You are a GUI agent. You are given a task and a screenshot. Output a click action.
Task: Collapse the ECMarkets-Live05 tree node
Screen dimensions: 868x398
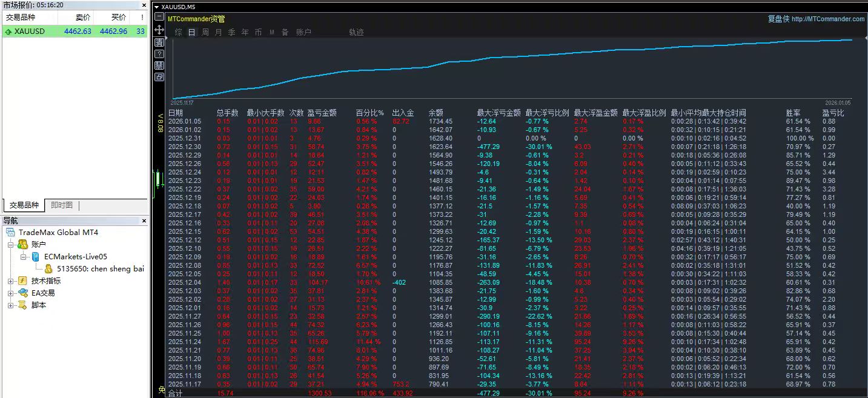pyautogui.click(x=24, y=257)
